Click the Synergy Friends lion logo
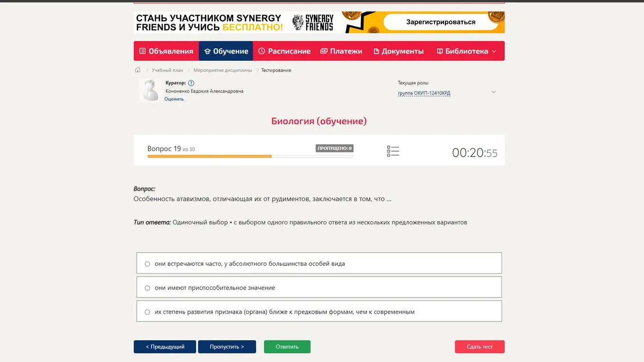This screenshot has width=644, height=362. (x=298, y=22)
